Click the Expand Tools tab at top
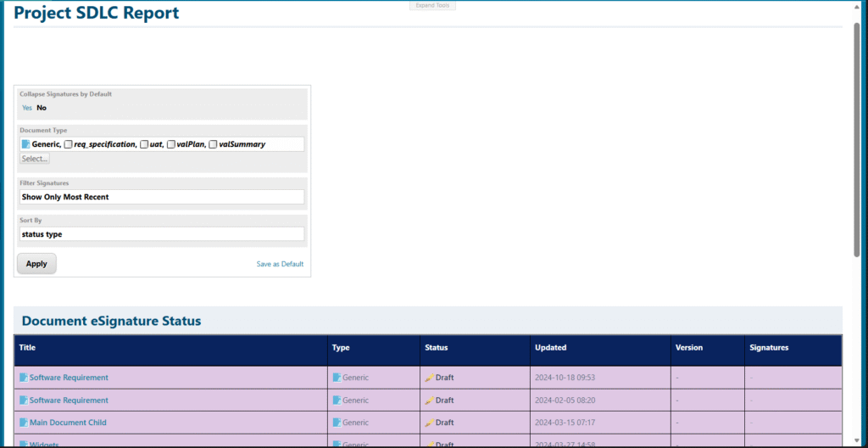 [433, 5]
